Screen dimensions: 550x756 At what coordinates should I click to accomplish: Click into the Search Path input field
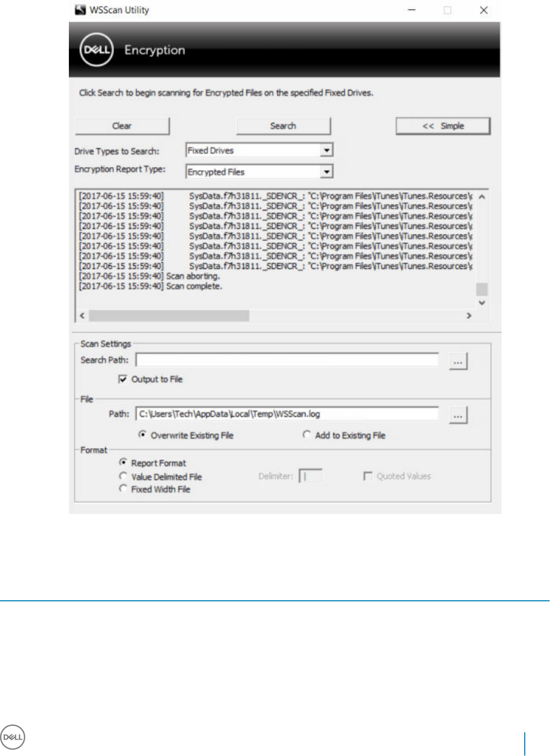[287, 360]
